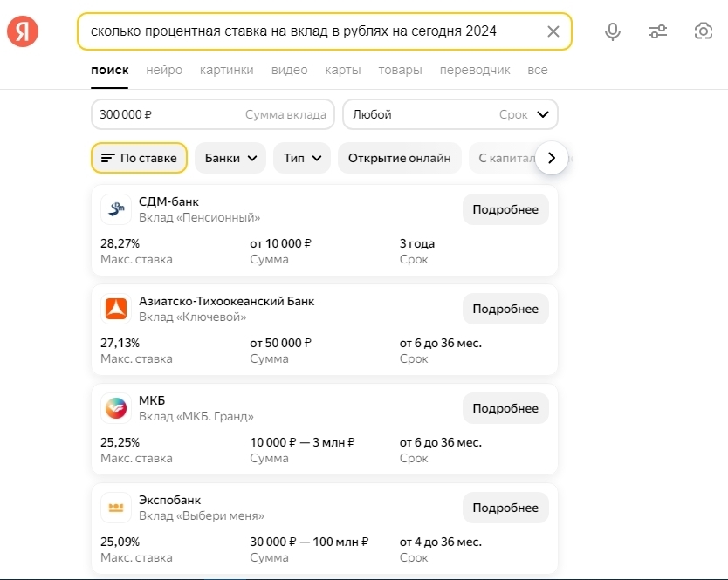Open image search camera icon

[703, 31]
